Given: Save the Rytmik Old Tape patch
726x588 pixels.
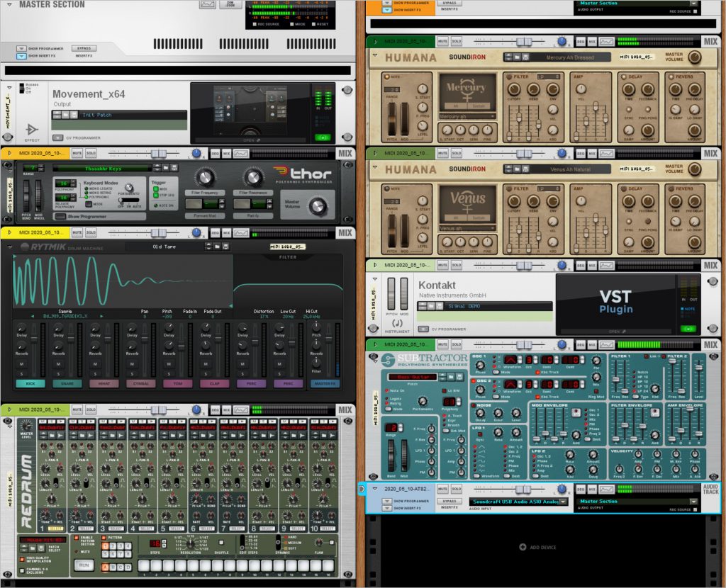Looking at the screenshot, I should coord(225,247).
